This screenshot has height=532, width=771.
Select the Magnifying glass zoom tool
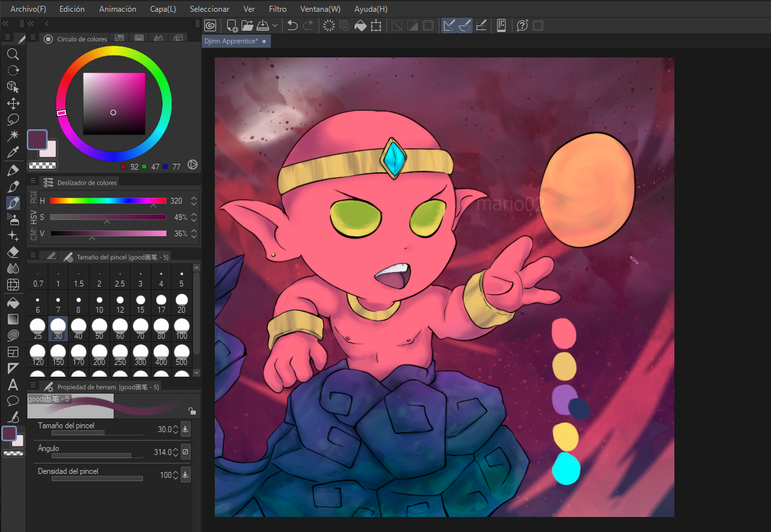coord(12,54)
